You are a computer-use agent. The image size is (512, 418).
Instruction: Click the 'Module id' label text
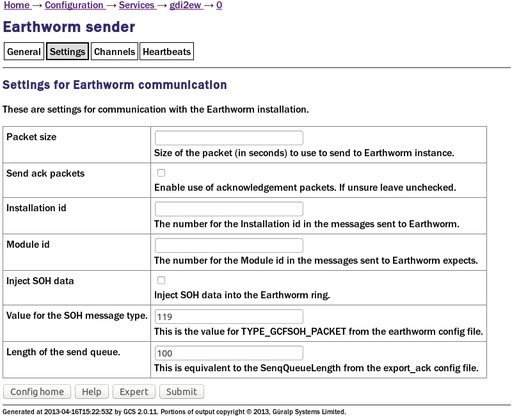[x=28, y=244]
